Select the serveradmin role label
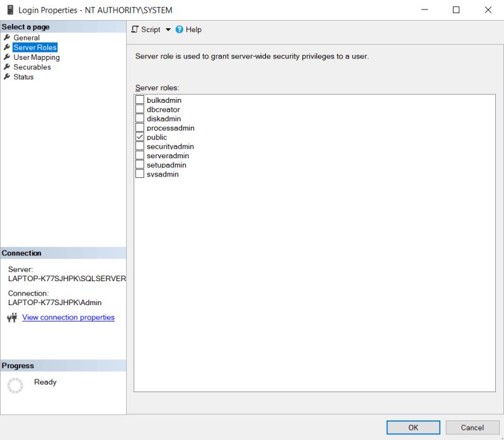Screen dimensions: 504x440 [167, 156]
